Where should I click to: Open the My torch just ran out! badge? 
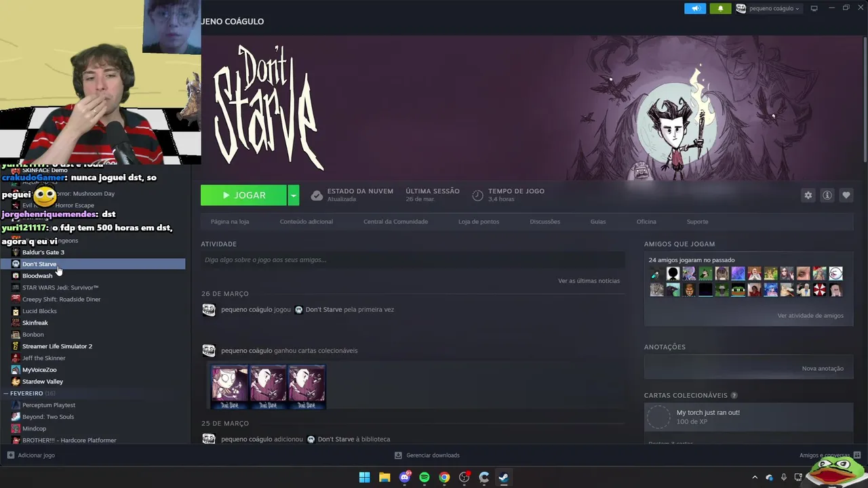(749, 417)
